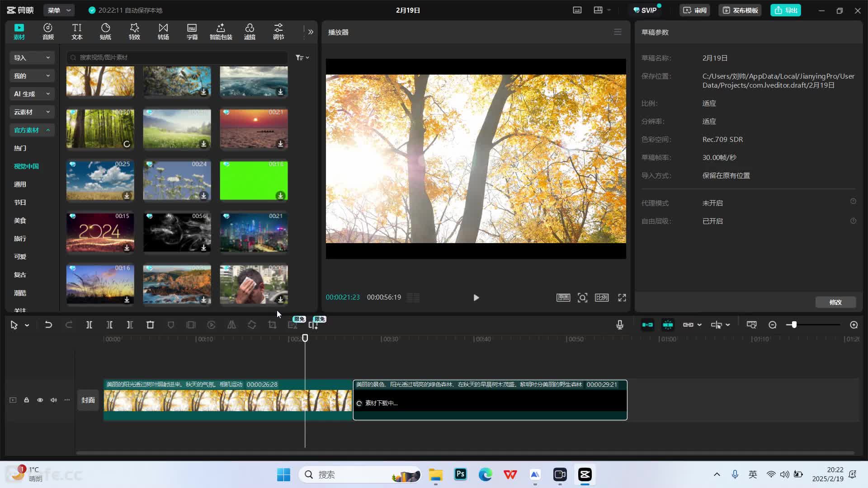Expand the 云素材 cloud materials section
The image size is (868, 488).
coord(32,112)
